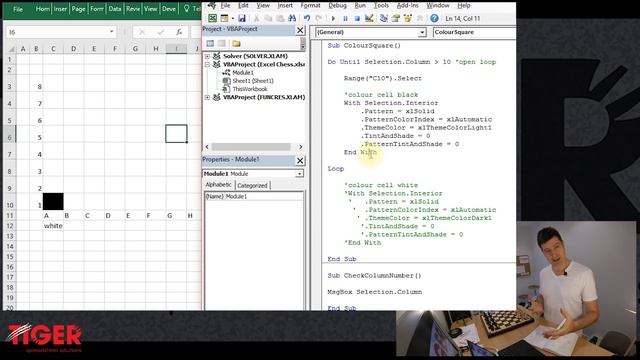Click column D header in Excel
This screenshot has height=360, width=640.
pyautogui.click(x=73, y=49)
